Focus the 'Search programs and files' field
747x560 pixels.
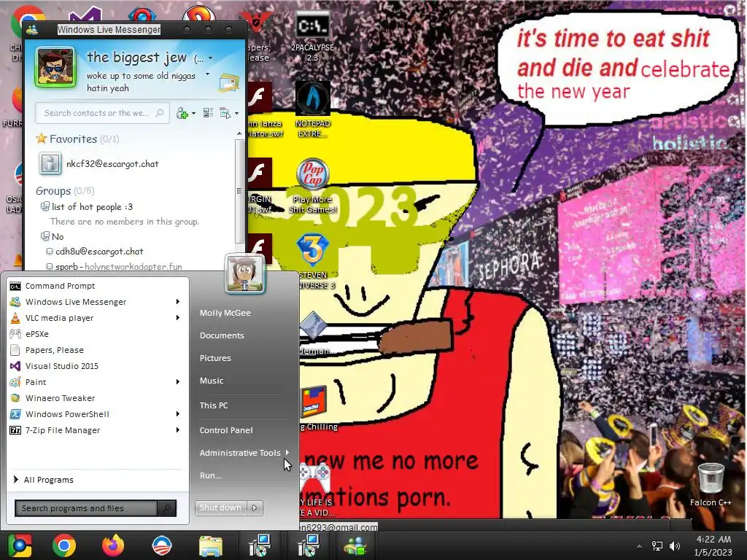[x=86, y=508]
